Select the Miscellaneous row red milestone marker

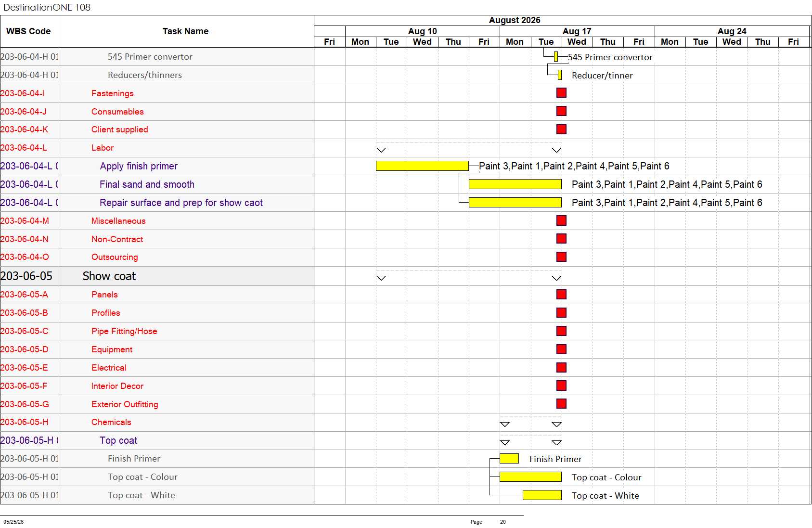(x=561, y=220)
